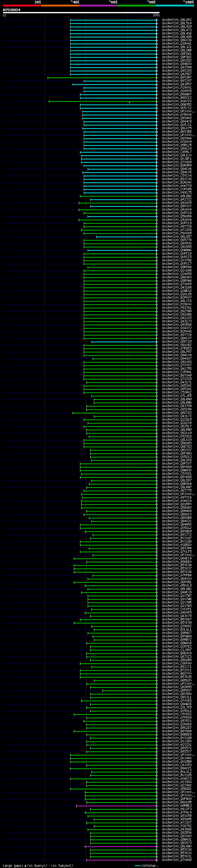The image size is (197, 868).
Task: Select hit label UniRef100_Q8W3M2
Action: coord(176,104)
